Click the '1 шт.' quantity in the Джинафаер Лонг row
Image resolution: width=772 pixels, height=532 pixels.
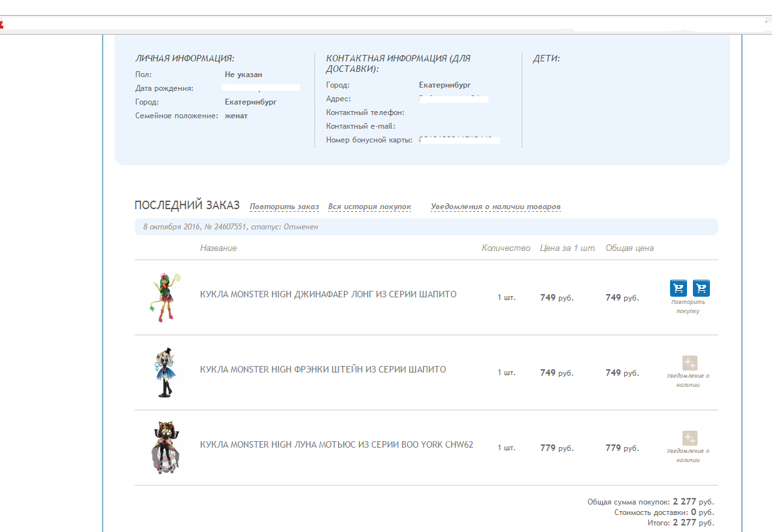coord(506,298)
